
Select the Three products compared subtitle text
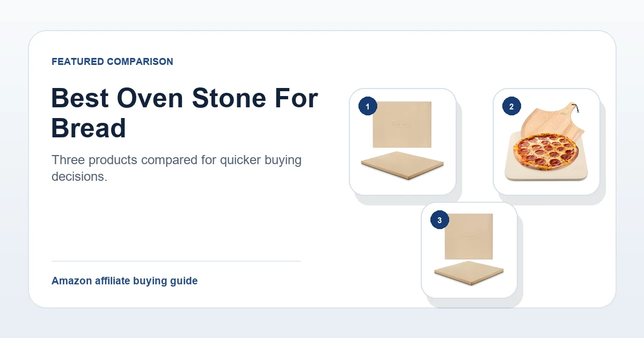click(177, 168)
